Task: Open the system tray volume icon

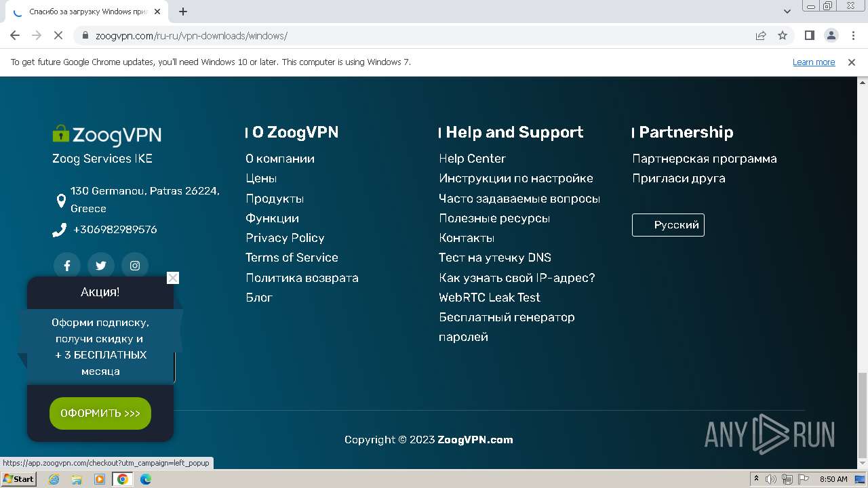Action: (771, 479)
